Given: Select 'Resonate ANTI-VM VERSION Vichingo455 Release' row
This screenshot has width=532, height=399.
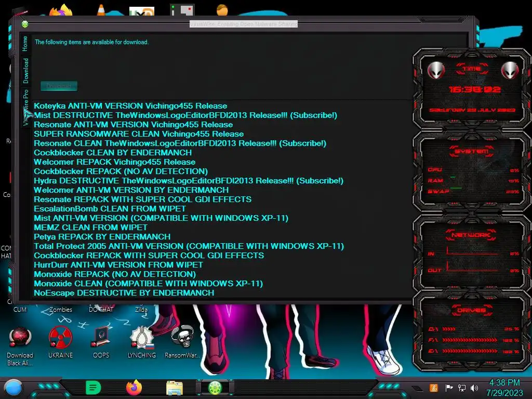Looking at the screenshot, I should [134, 125].
